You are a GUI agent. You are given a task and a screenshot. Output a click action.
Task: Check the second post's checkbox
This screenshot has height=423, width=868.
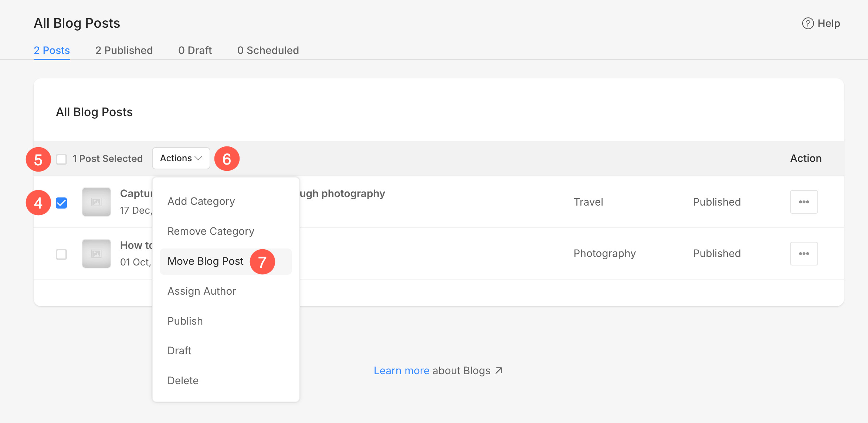61,254
